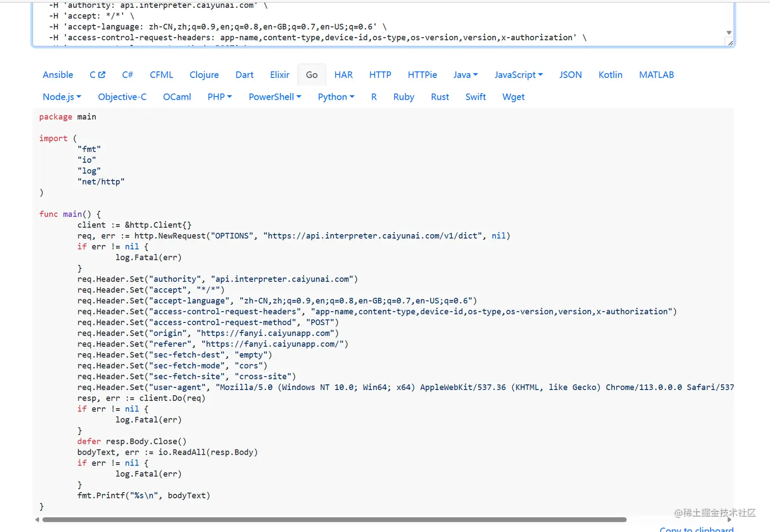Switch to the Ansible tab

[x=58, y=75]
